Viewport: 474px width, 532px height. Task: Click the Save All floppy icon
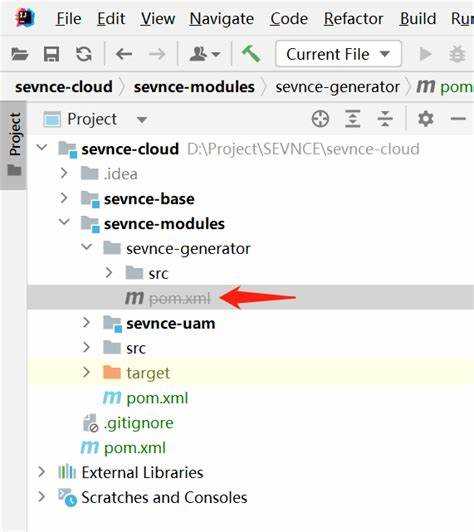51,54
